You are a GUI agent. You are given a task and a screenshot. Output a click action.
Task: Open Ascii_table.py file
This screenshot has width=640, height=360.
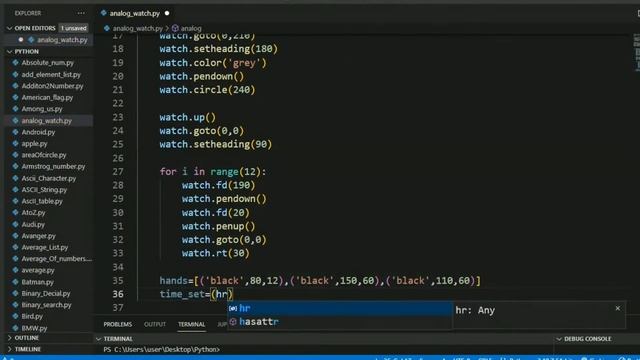(x=42, y=201)
